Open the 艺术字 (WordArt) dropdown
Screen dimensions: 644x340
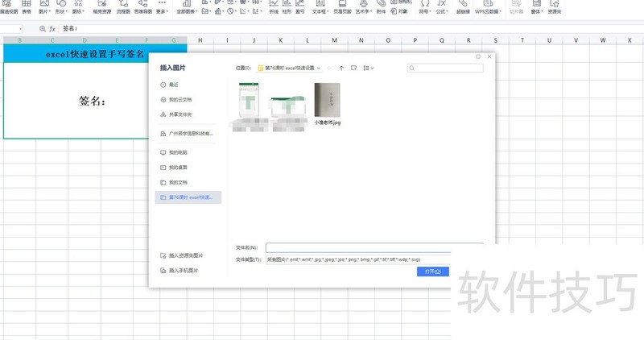[x=364, y=6]
